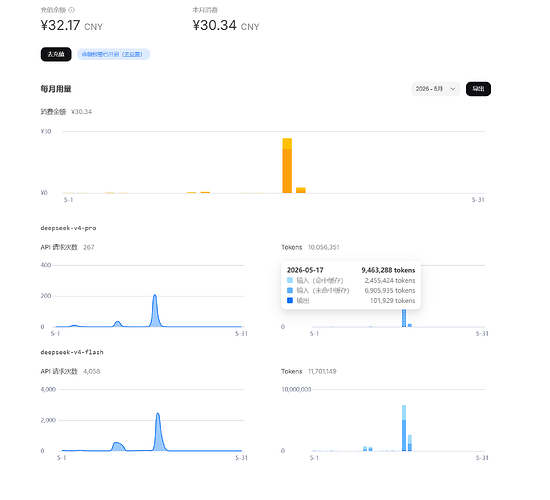Click the 去充值 recharge button
The width and height of the screenshot is (550, 500).
(56, 54)
